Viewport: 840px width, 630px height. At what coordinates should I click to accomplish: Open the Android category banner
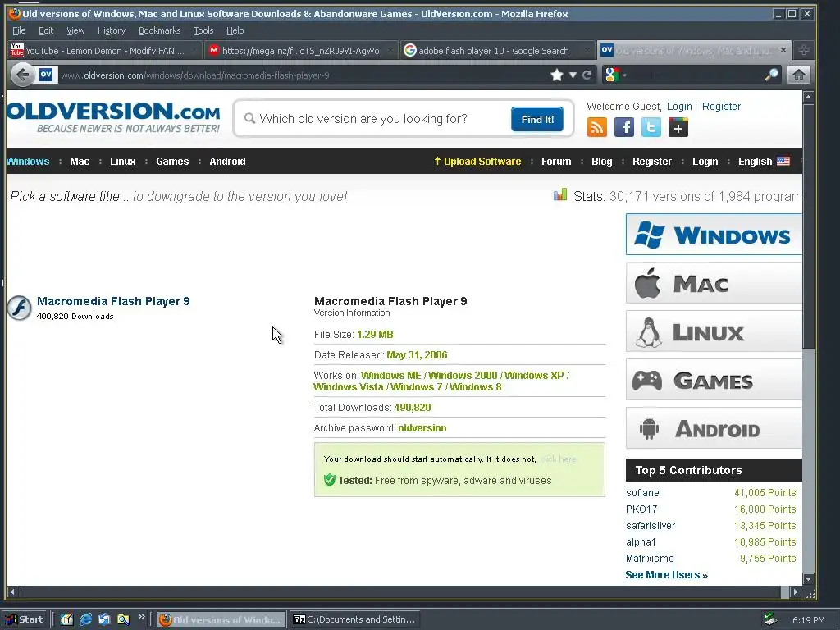pyautogui.click(x=714, y=428)
